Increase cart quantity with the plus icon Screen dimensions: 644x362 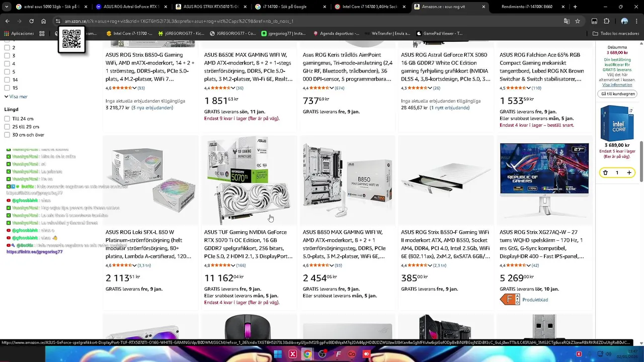click(x=629, y=173)
